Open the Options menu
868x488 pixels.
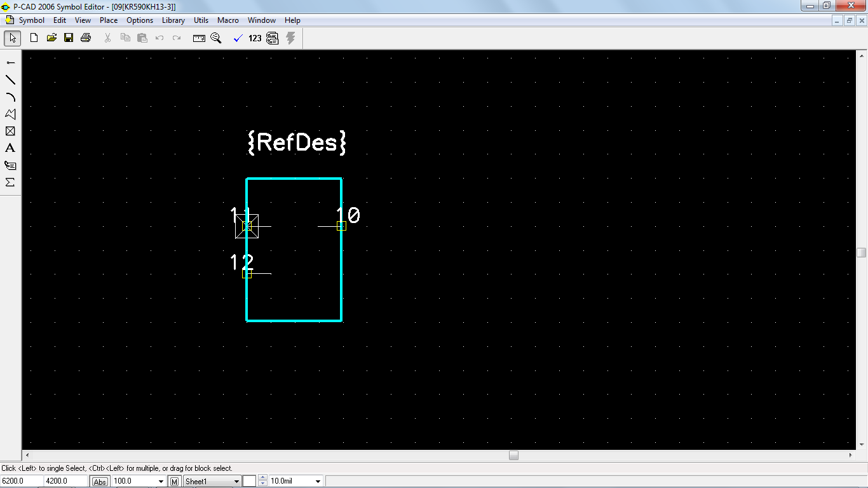point(140,20)
